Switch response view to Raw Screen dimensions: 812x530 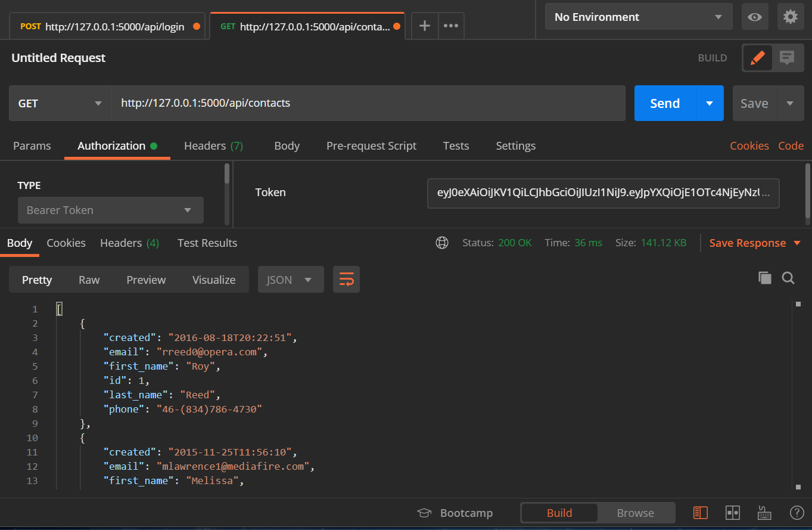(x=89, y=280)
